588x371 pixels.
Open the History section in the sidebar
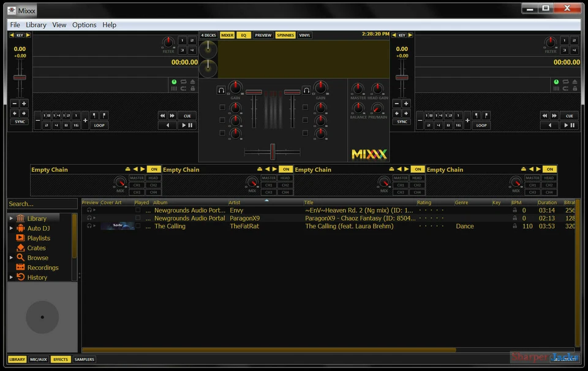36,277
